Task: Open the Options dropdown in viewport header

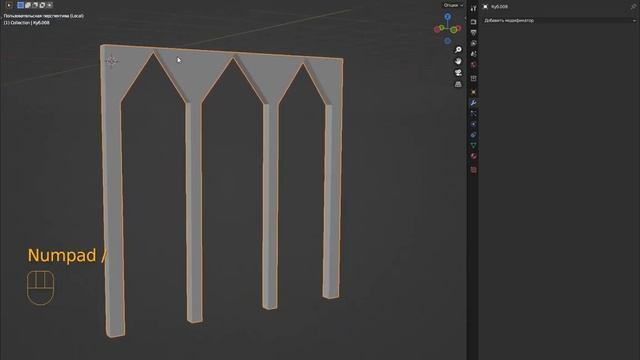Action: pos(453,5)
